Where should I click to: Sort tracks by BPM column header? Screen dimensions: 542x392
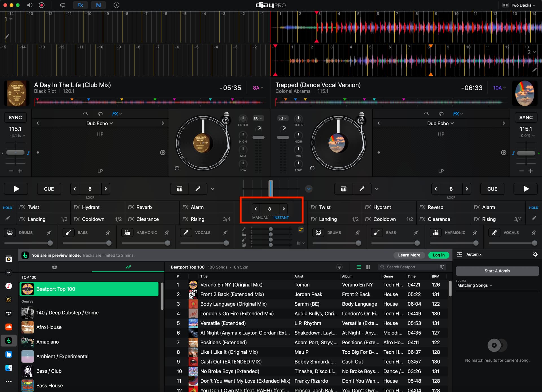click(x=435, y=276)
